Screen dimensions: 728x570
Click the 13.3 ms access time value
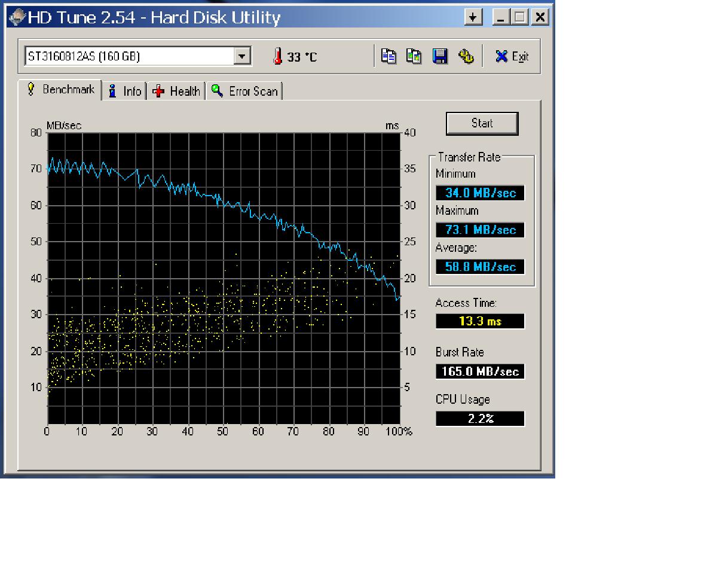point(480,321)
